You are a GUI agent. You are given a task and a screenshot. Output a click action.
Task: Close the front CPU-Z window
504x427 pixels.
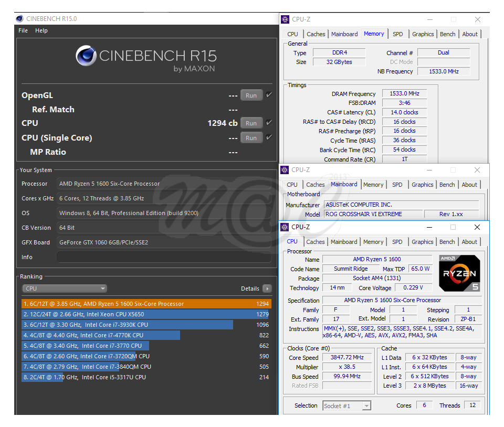click(477, 227)
